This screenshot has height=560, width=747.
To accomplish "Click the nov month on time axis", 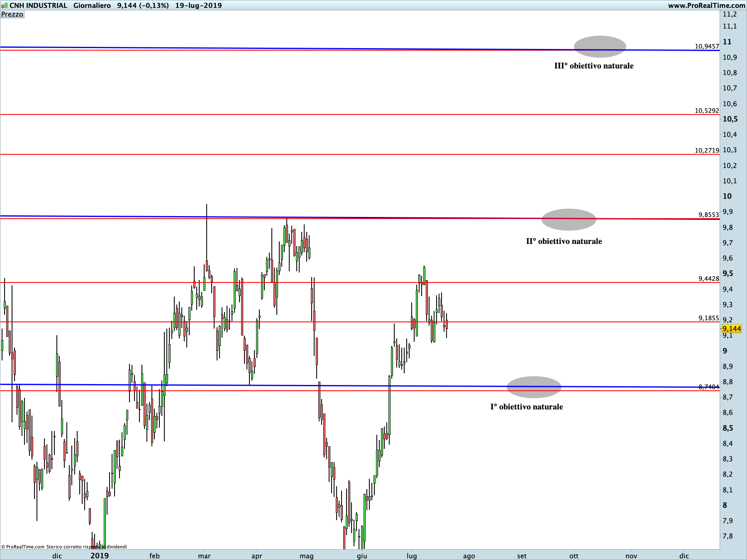I will [x=631, y=556].
